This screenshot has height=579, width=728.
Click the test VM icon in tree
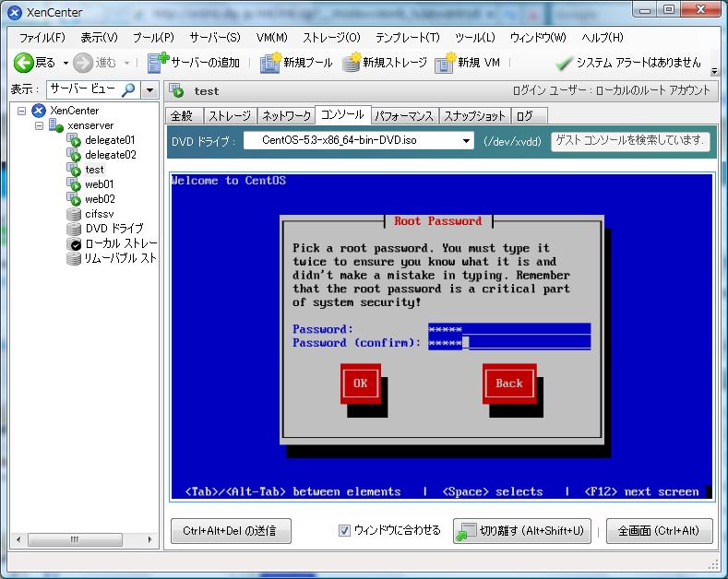(74, 170)
